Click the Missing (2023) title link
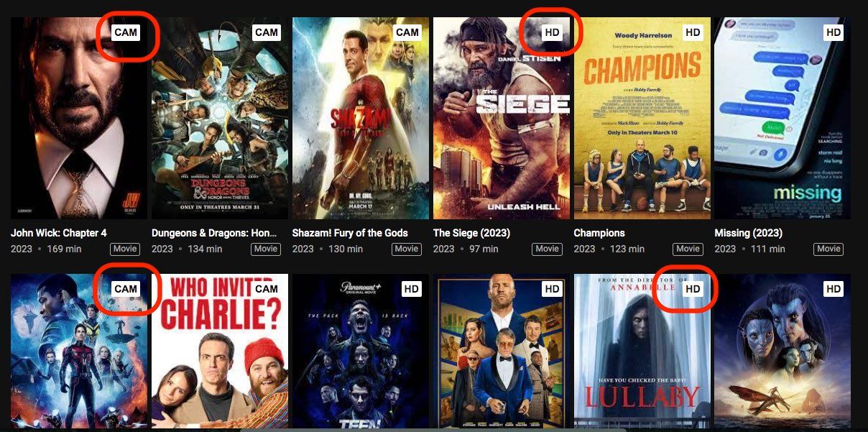868x432 pixels. point(749,233)
